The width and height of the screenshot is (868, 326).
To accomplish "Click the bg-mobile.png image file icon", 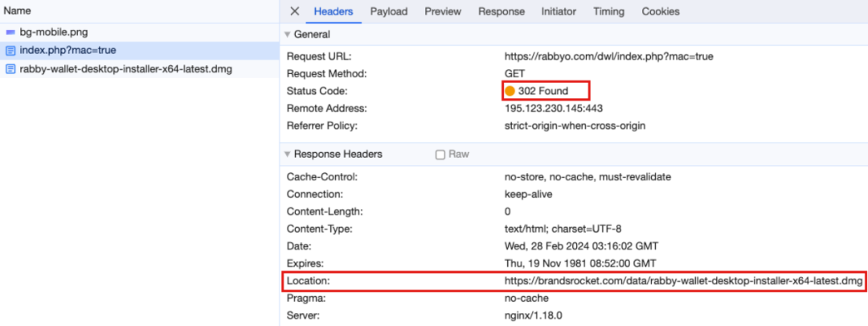I will [x=10, y=32].
